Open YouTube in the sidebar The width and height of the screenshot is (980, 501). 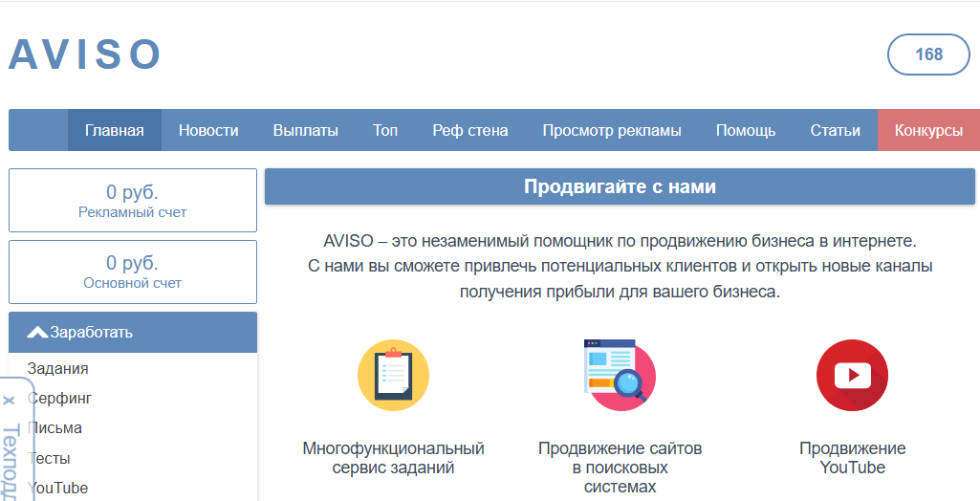pos(58,488)
